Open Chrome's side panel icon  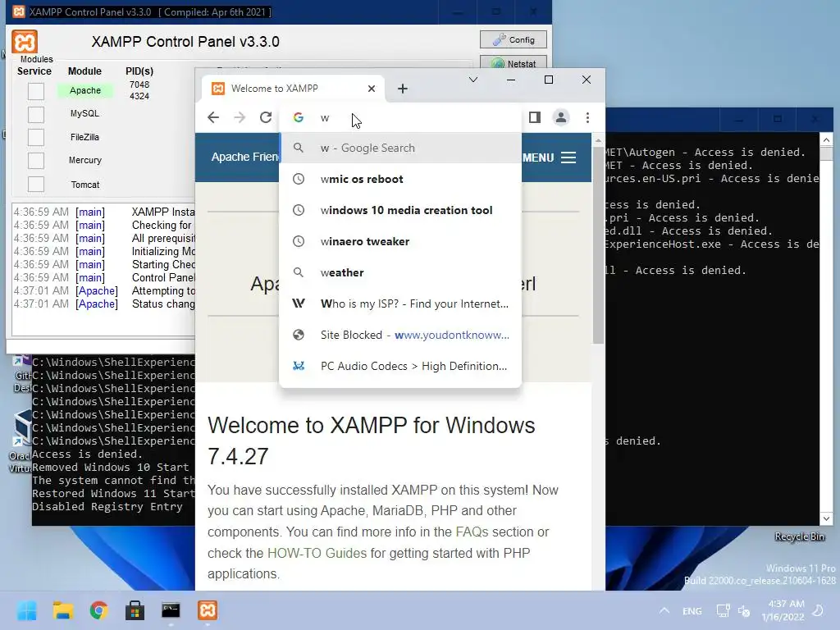(x=535, y=117)
